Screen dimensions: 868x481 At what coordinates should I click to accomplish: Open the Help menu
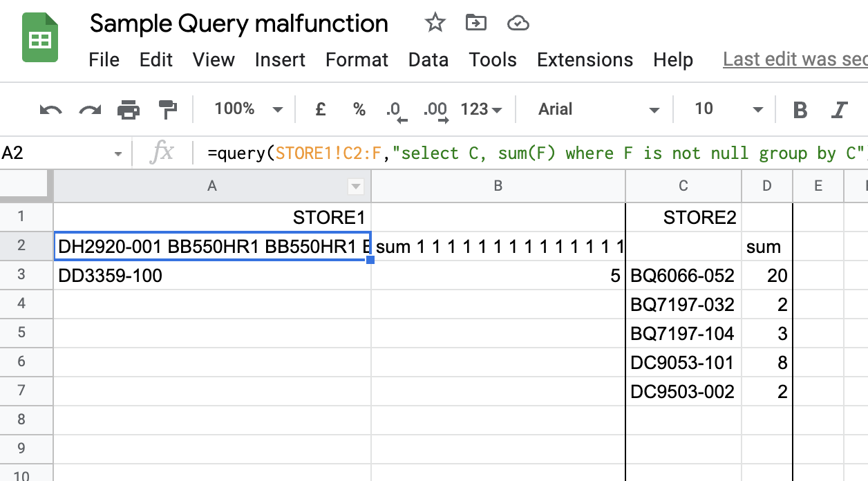[x=673, y=60]
